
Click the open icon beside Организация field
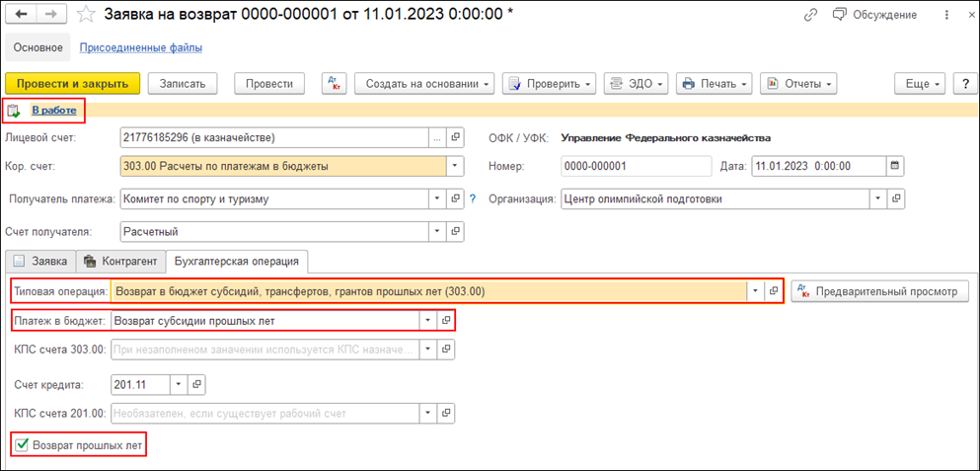point(896,198)
